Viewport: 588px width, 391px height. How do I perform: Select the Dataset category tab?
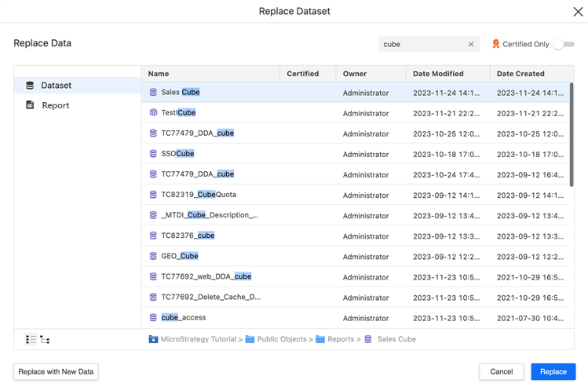click(x=56, y=85)
